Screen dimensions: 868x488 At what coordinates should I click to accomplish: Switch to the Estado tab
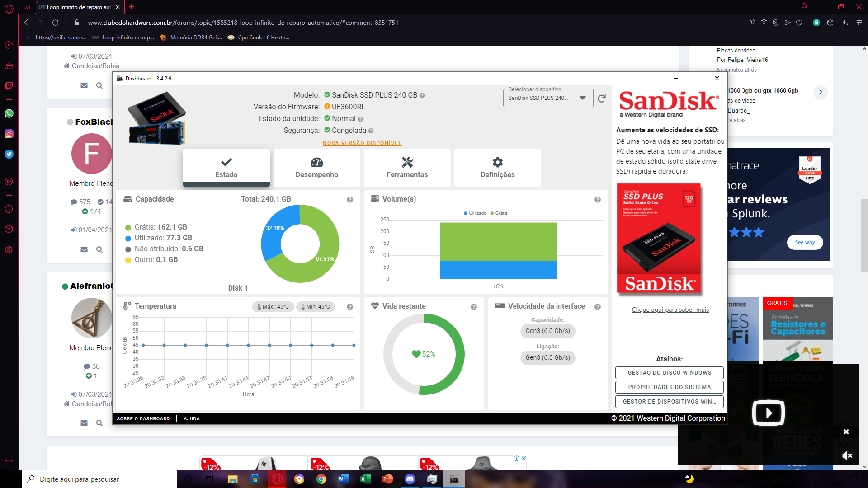pos(226,168)
